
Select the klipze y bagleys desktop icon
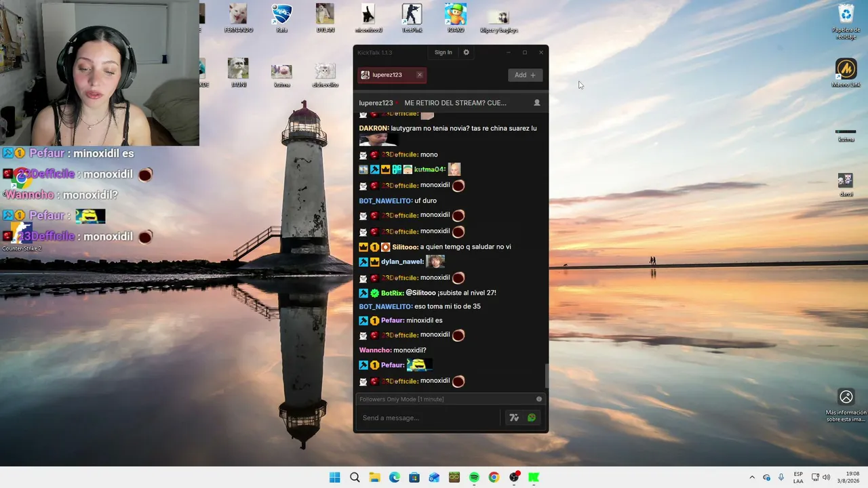pos(498,20)
